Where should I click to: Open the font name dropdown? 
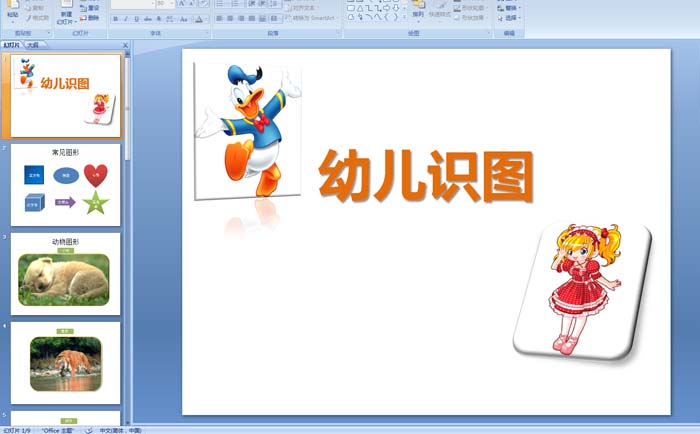click(x=153, y=4)
